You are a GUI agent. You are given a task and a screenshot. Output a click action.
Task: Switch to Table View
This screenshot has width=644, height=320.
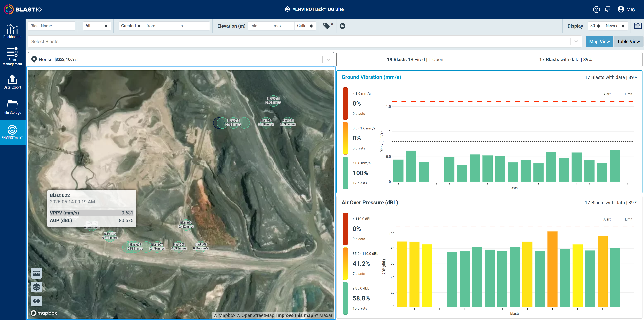tap(628, 42)
